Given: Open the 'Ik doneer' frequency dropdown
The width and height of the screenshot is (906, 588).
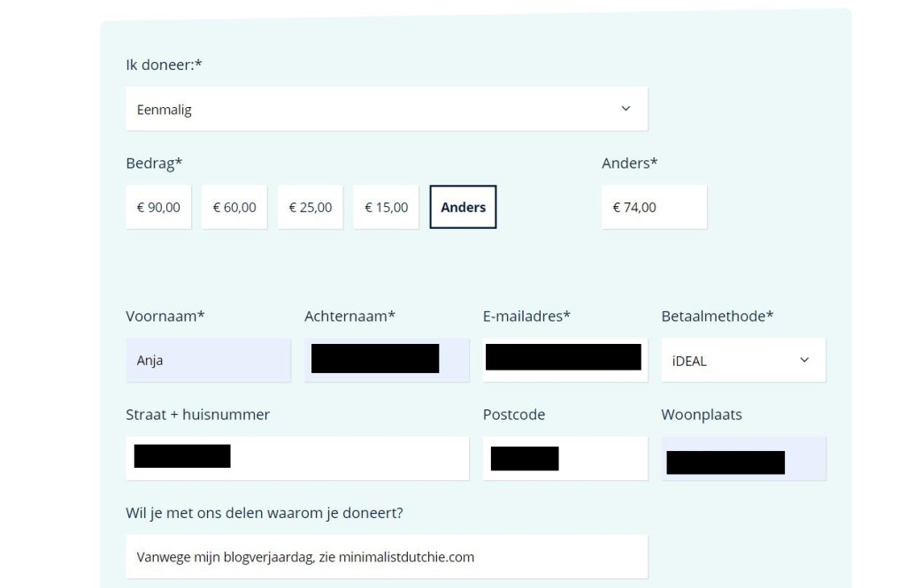Looking at the screenshot, I should click(386, 109).
